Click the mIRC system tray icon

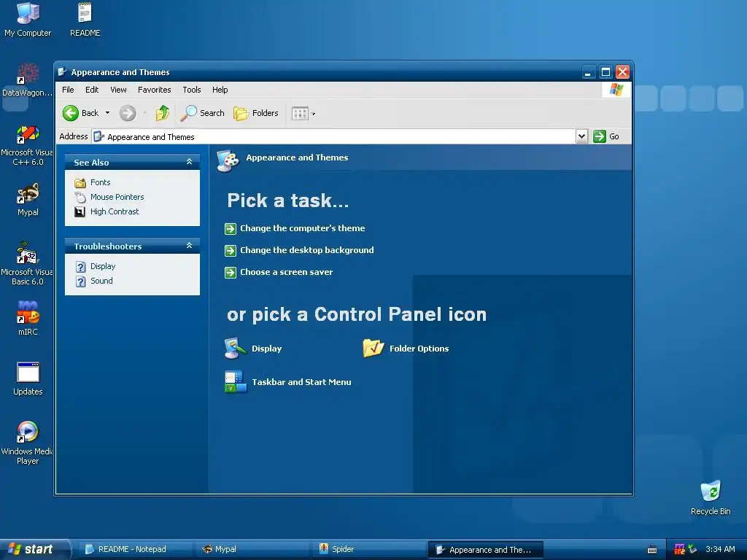679,550
